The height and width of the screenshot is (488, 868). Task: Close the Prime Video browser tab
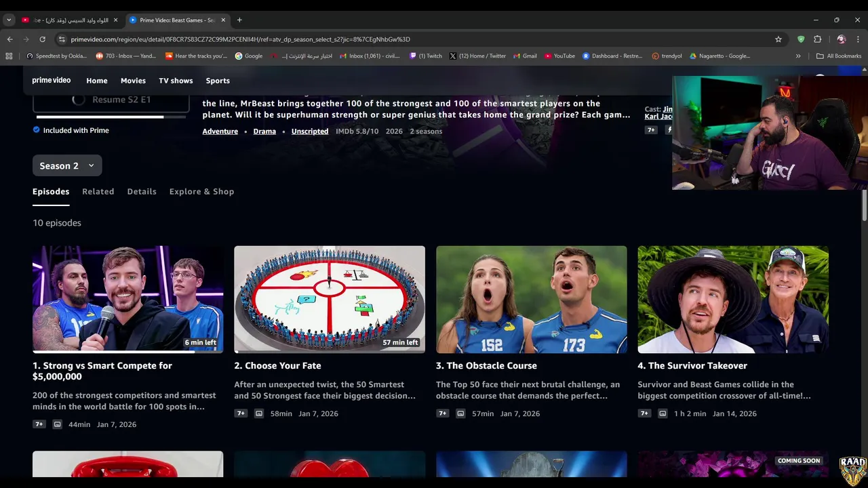click(223, 20)
